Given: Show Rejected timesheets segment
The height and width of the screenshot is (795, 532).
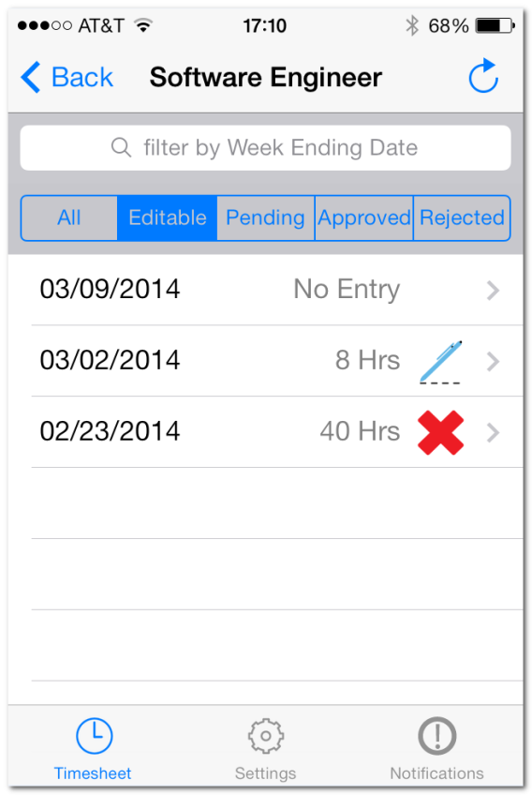Looking at the screenshot, I should tap(462, 218).
